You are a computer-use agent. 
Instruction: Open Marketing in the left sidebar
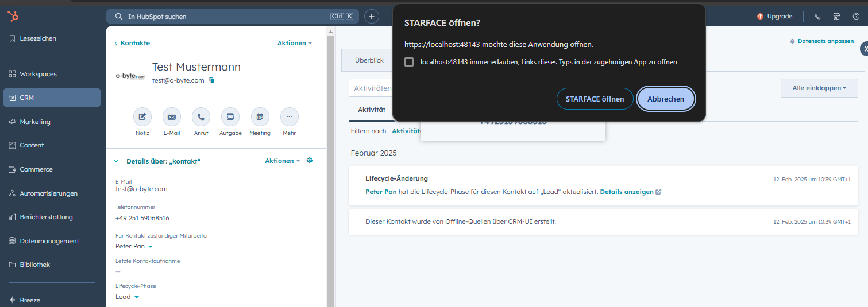click(35, 122)
